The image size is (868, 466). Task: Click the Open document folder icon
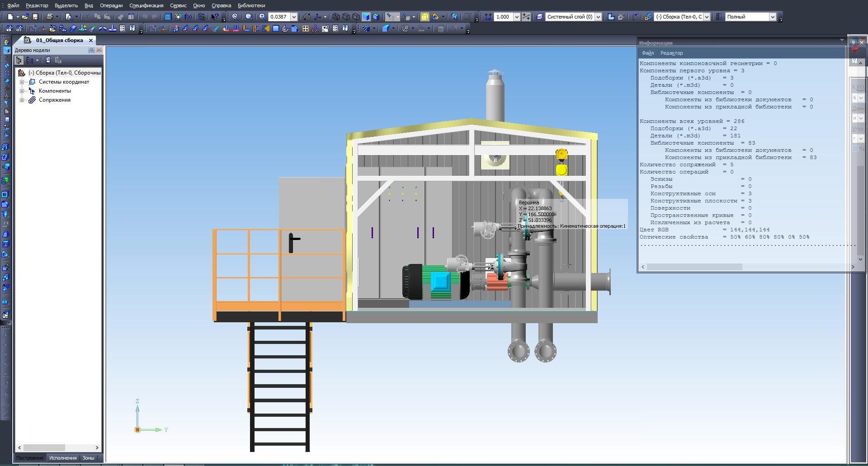coord(25,17)
